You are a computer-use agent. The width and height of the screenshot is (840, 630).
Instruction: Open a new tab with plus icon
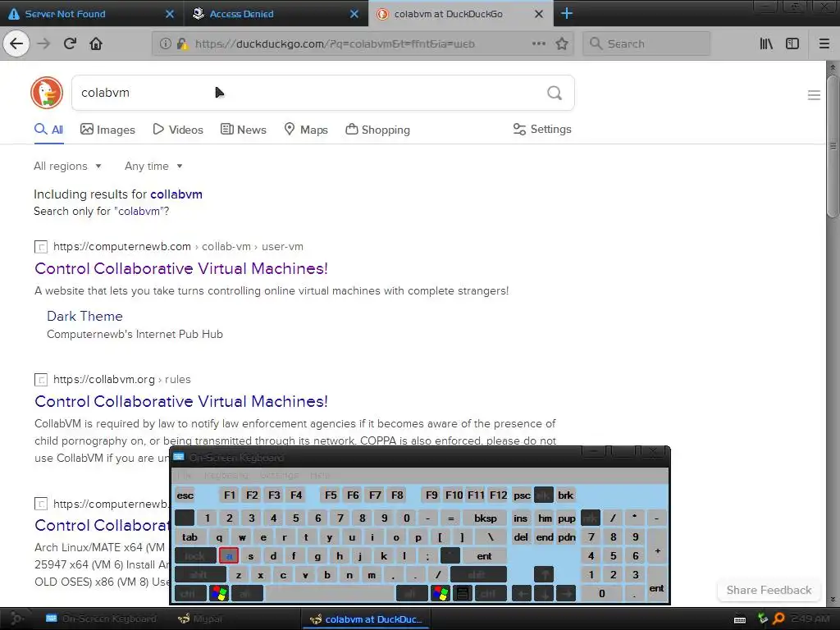[x=567, y=13]
